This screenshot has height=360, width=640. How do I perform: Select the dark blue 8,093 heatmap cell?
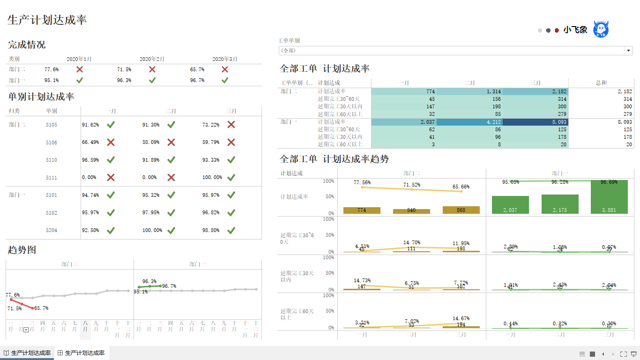(x=536, y=122)
